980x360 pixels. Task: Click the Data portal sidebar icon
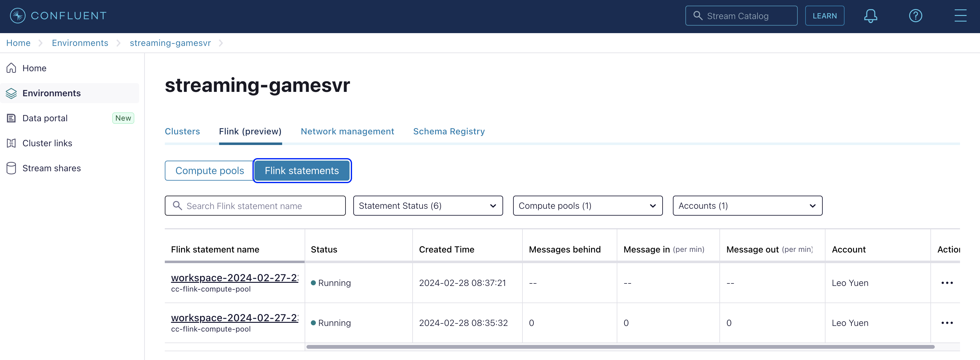[12, 118]
